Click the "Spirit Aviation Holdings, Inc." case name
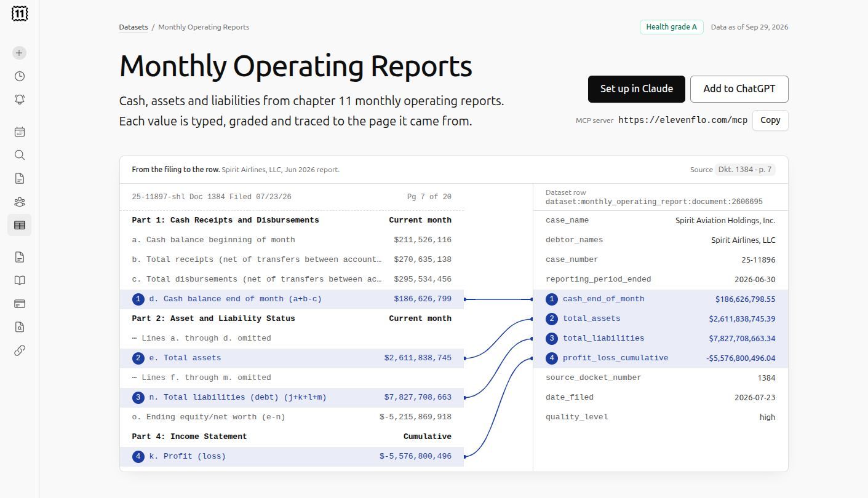868x498 pixels. [x=725, y=221]
